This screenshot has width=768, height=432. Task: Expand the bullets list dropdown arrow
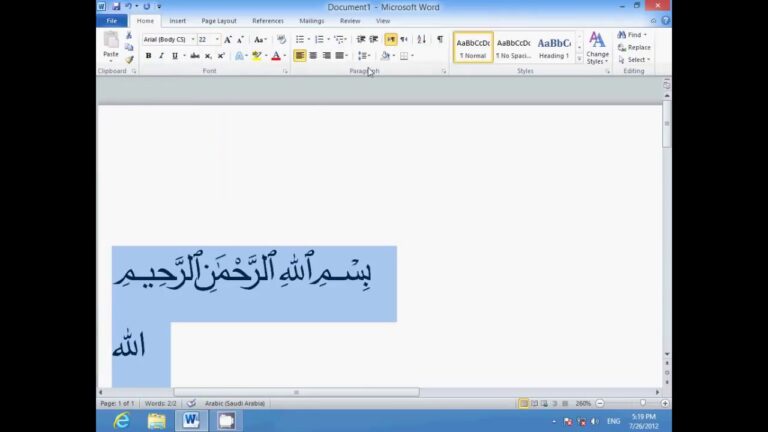coord(309,39)
